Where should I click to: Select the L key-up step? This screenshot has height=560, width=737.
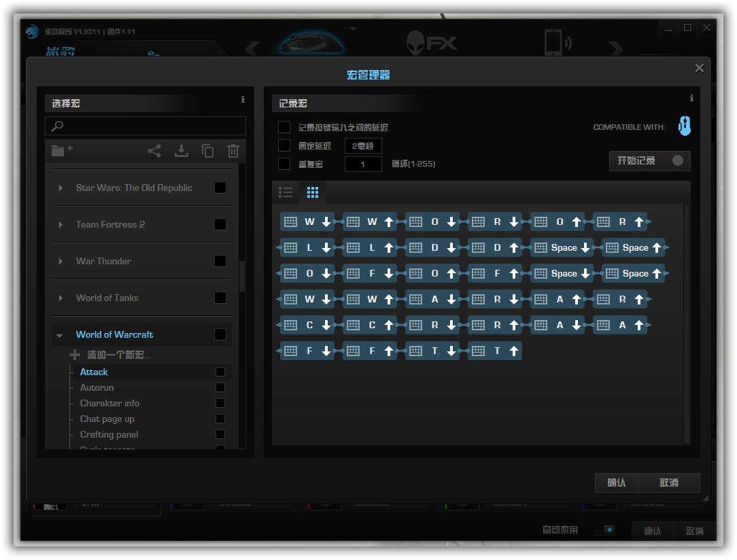pos(370,247)
